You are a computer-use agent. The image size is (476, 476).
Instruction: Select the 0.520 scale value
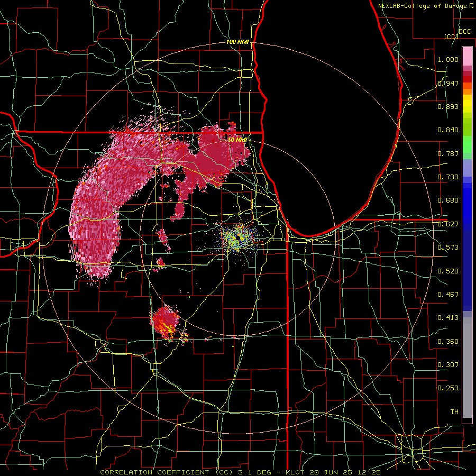pos(448,271)
